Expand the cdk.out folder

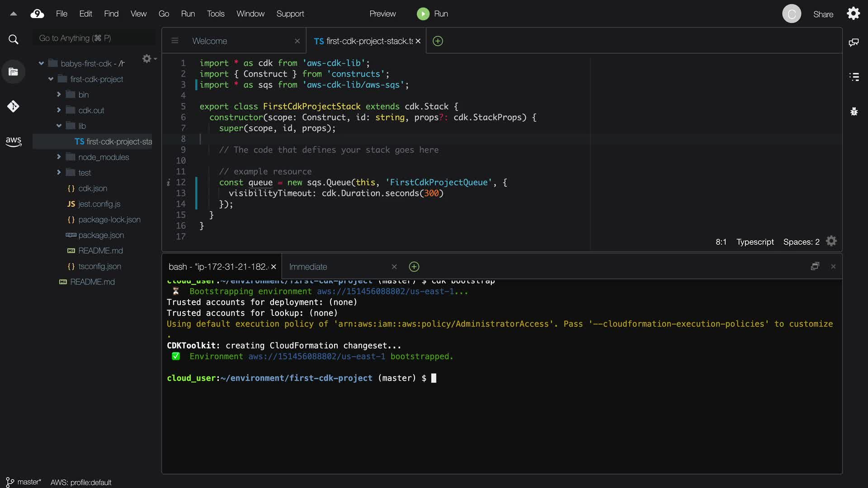(59, 110)
